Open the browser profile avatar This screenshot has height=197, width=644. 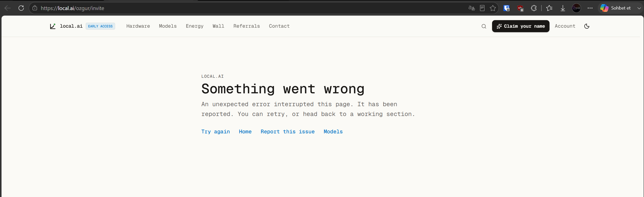(576, 8)
